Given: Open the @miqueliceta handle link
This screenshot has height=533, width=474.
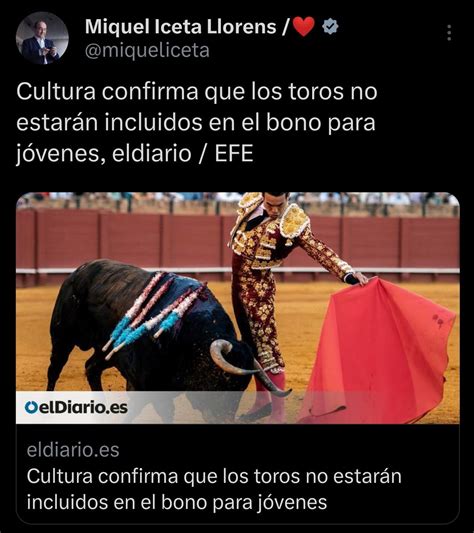Looking at the screenshot, I should point(147,51).
